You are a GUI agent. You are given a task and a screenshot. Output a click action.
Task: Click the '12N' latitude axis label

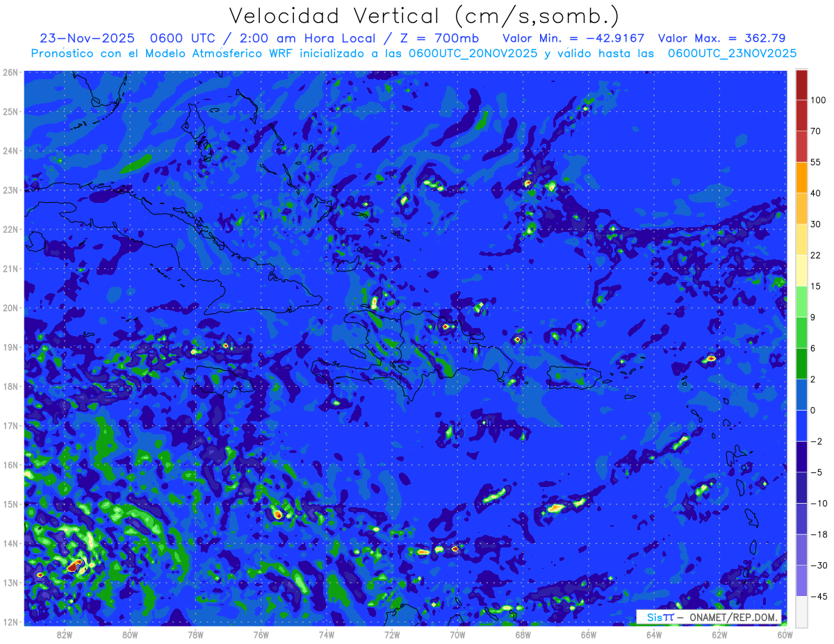click(10, 622)
